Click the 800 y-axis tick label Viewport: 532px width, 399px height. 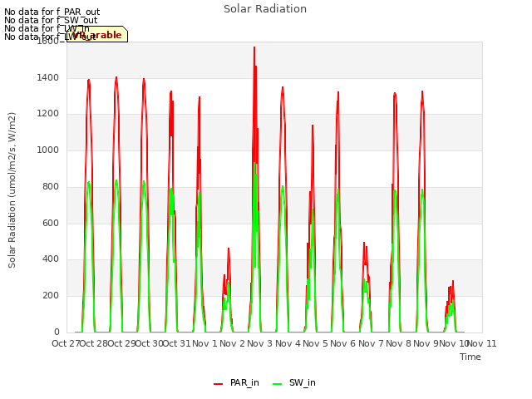[x=51, y=186]
